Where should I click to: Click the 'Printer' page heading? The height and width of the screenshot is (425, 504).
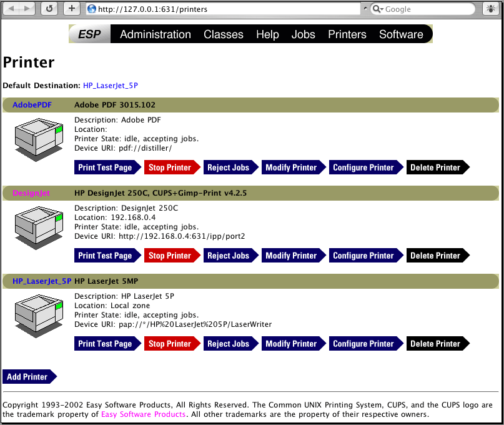(29, 62)
